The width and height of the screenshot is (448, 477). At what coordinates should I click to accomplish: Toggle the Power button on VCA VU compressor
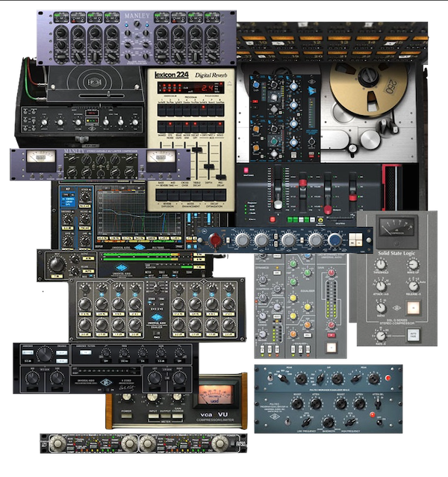(x=126, y=415)
